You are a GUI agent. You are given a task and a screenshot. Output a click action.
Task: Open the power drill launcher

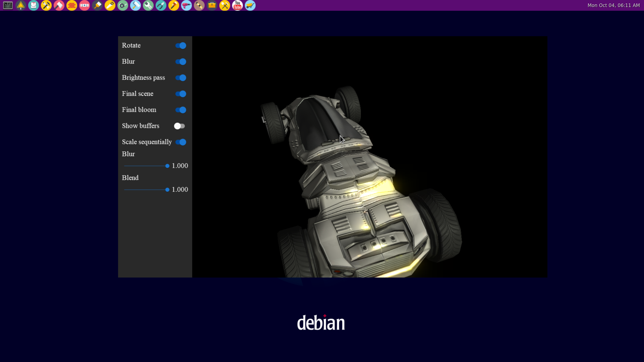point(186,5)
